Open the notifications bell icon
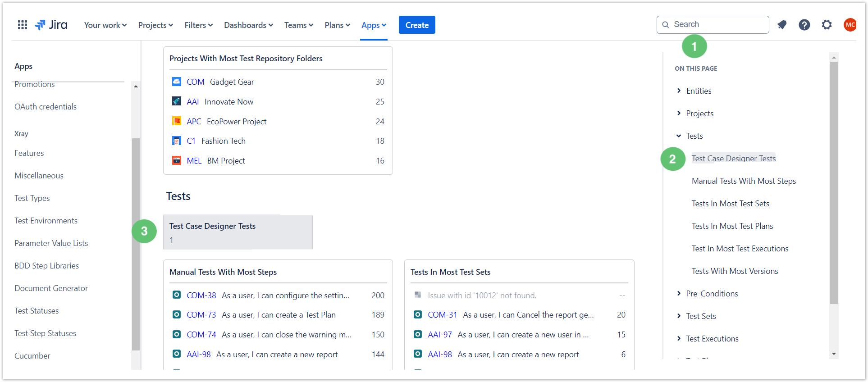The height and width of the screenshot is (382, 868). click(782, 25)
